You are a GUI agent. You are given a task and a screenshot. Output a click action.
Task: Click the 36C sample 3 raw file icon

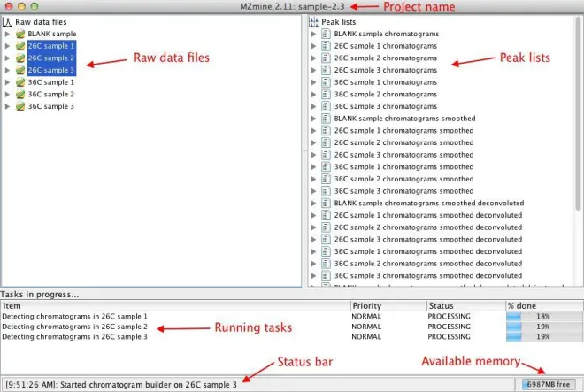coord(20,106)
